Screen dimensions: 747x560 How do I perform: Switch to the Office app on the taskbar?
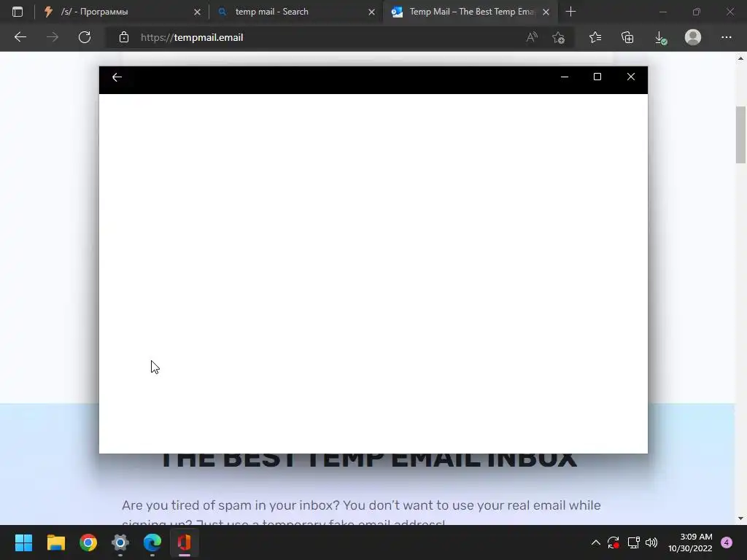185,542
